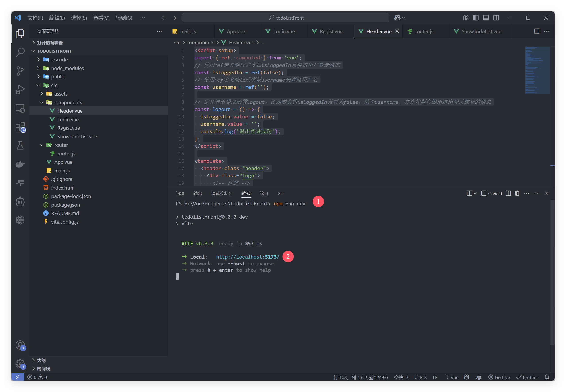Click the LF line ending indicator

[435, 377]
